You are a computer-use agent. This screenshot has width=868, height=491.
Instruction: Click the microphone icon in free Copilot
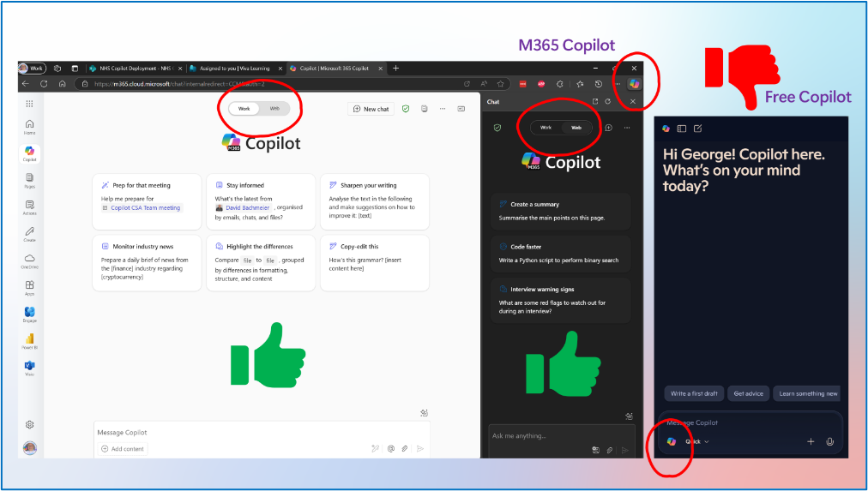[x=829, y=441]
